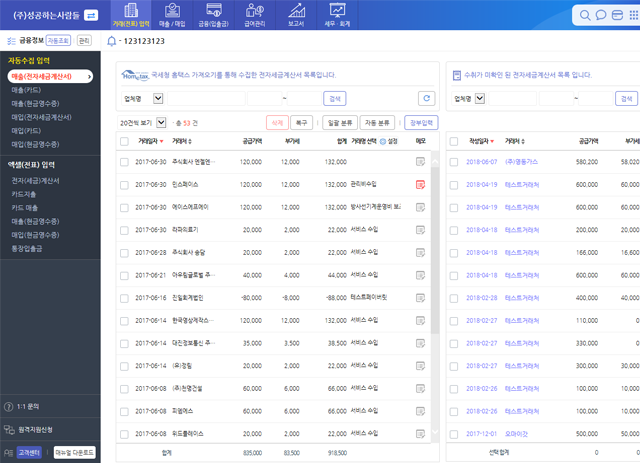Image resolution: width=640 pixels, height=463 pixels.
Task: Check the box for the 2017-12-01 오마이갓 row
Action: (453, 434)
